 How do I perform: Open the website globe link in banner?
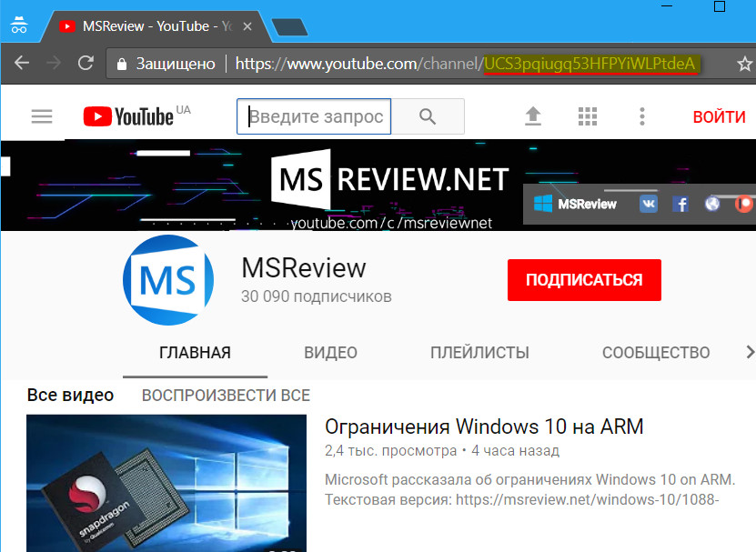(x=712, y=204)
